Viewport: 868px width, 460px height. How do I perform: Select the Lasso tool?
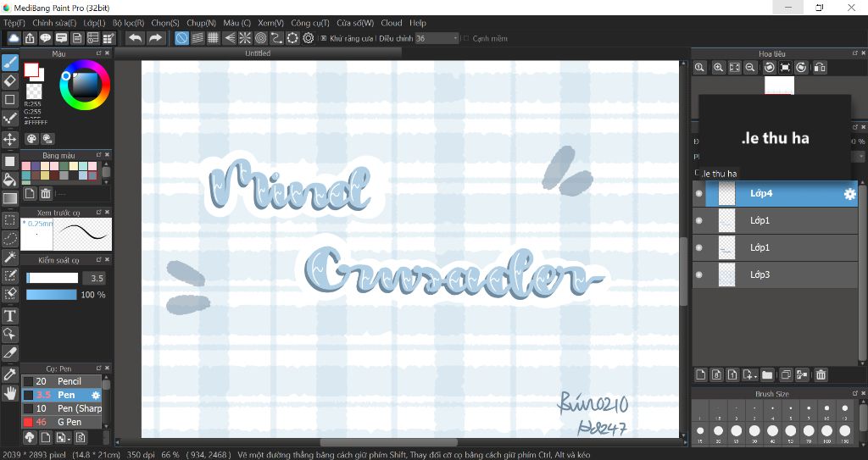pyautogui.click(x=9, y=239)
